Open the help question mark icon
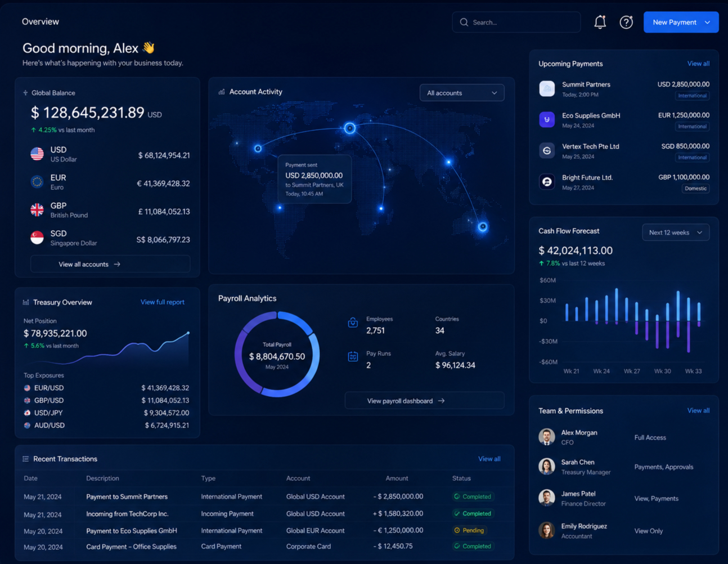The width and height of the screenshot is (728, 564). tap(626, 22)
